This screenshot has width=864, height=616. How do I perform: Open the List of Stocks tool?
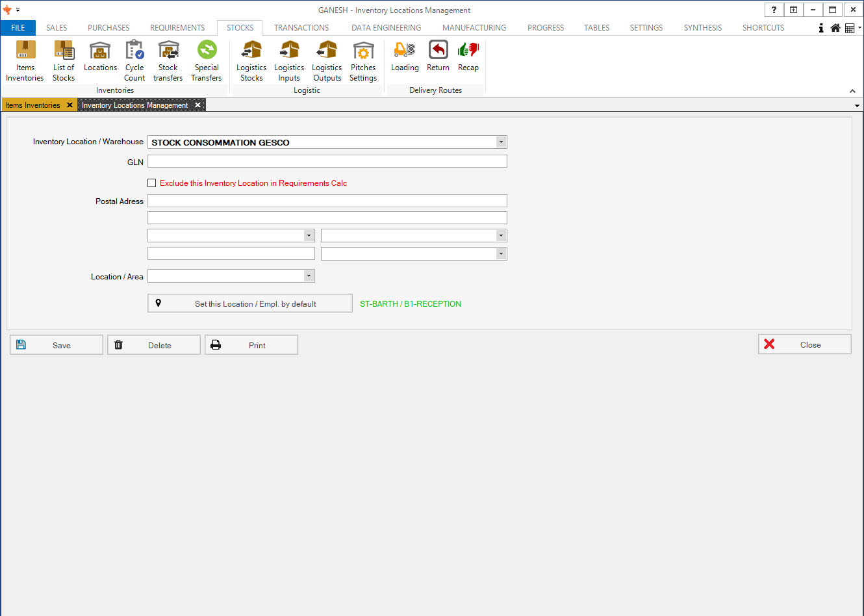pos(64,61)
